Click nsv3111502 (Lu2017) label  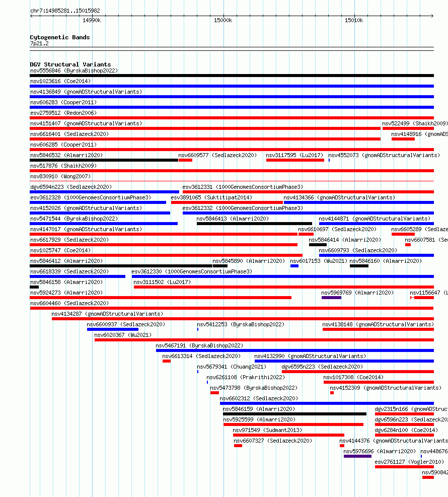162,282
